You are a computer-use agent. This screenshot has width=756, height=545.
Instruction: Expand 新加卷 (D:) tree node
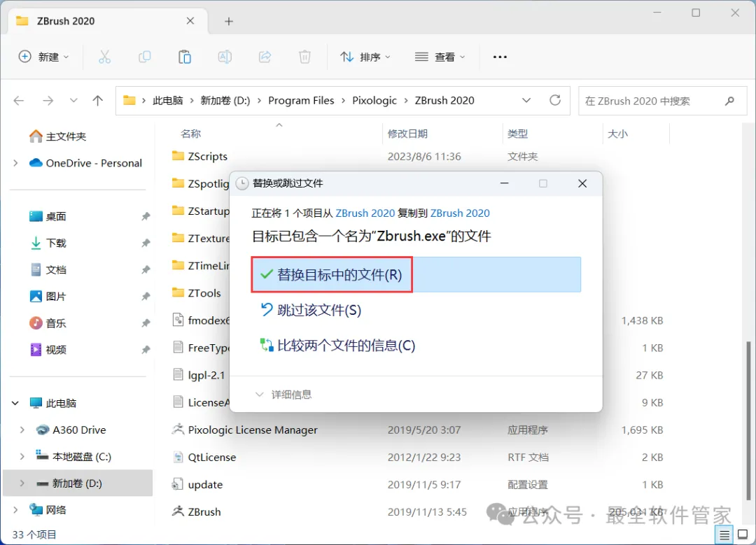coord(22,483)
